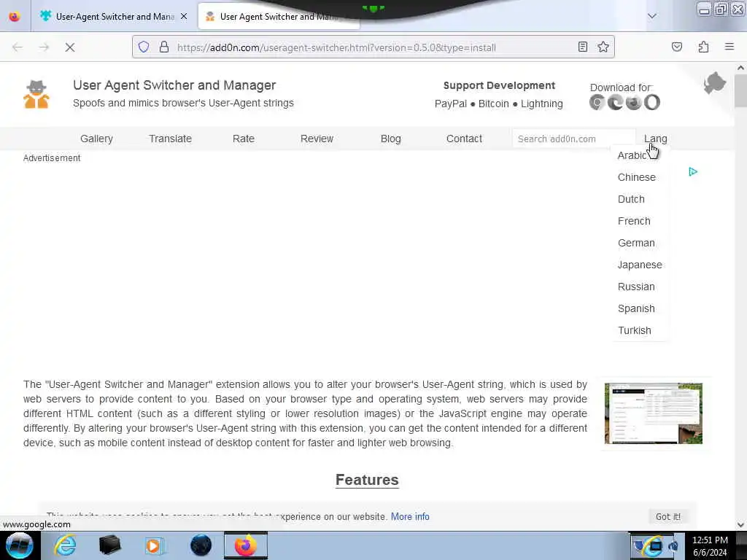The image size is (747, 560).
Task: Download for Firefox browser icon
Action: [x=634, y=102]
